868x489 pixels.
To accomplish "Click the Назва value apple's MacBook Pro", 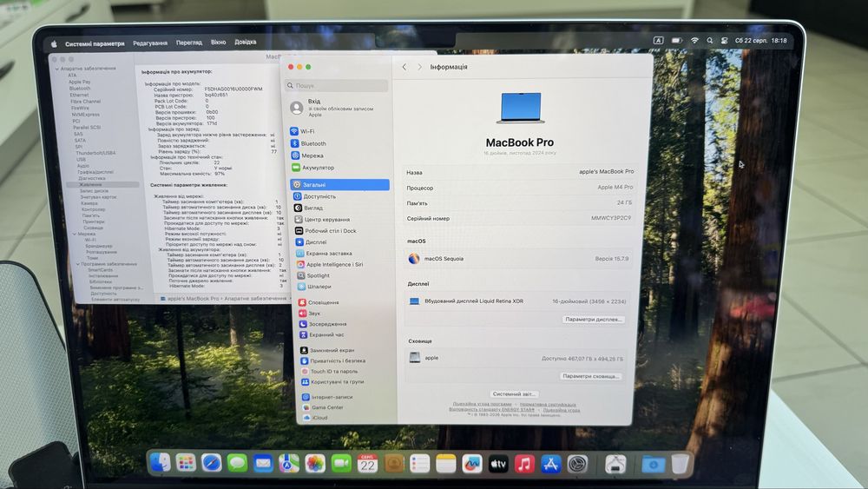I will (606, 172).
